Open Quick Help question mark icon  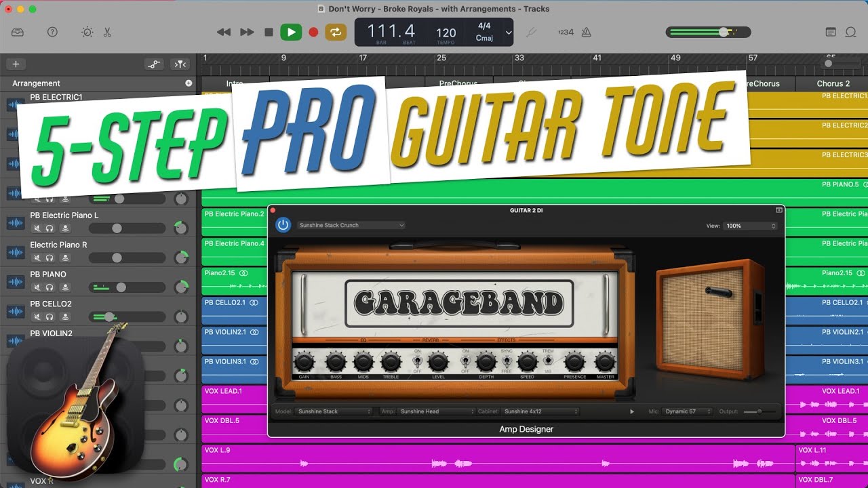tap(52, 32)
